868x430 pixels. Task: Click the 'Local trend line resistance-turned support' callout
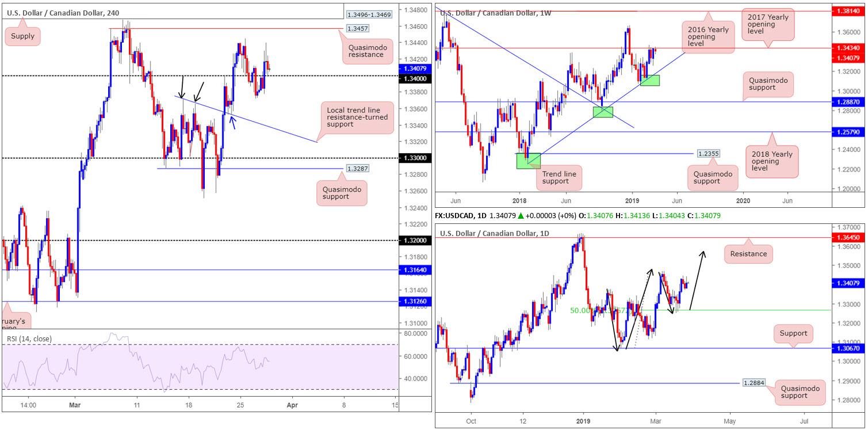pyautogui.click(x=357, y=119)
